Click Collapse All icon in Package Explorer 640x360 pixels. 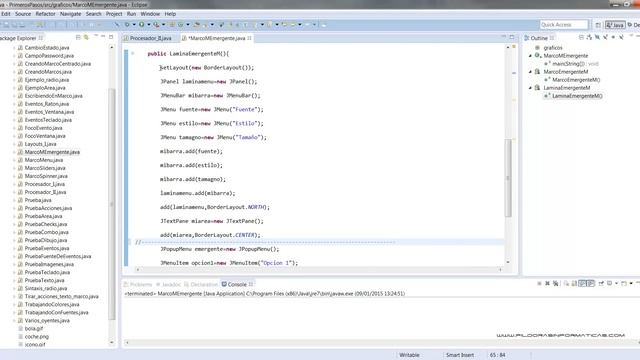[x=78, y=38]
